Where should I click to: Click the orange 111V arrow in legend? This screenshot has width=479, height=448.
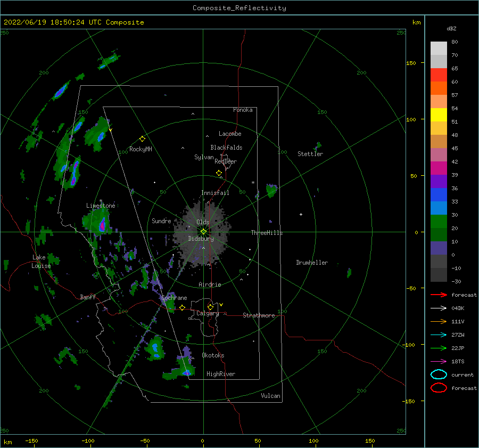tap(439, 321)
